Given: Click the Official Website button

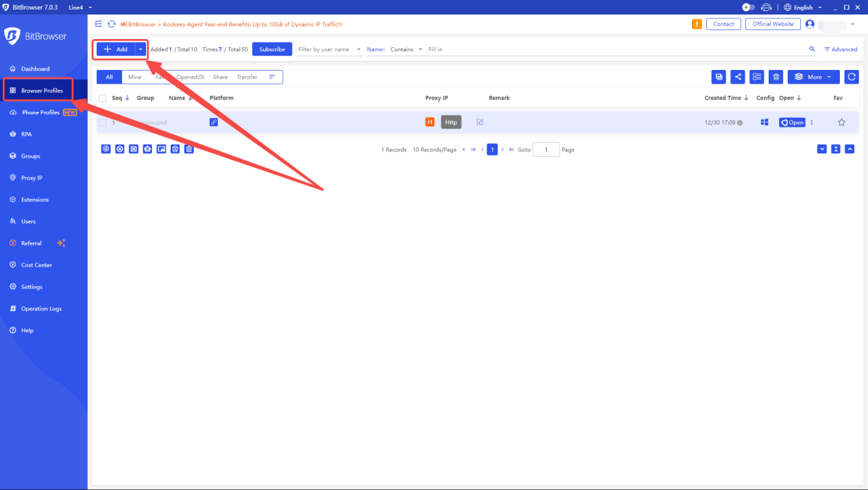Looking at the screenshot, I should (773, 24).
